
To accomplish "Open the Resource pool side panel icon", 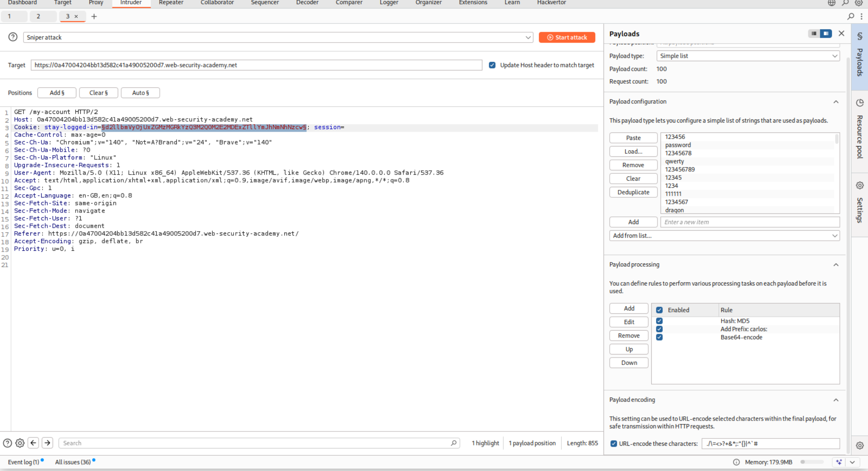I will [x=859, y=103].
